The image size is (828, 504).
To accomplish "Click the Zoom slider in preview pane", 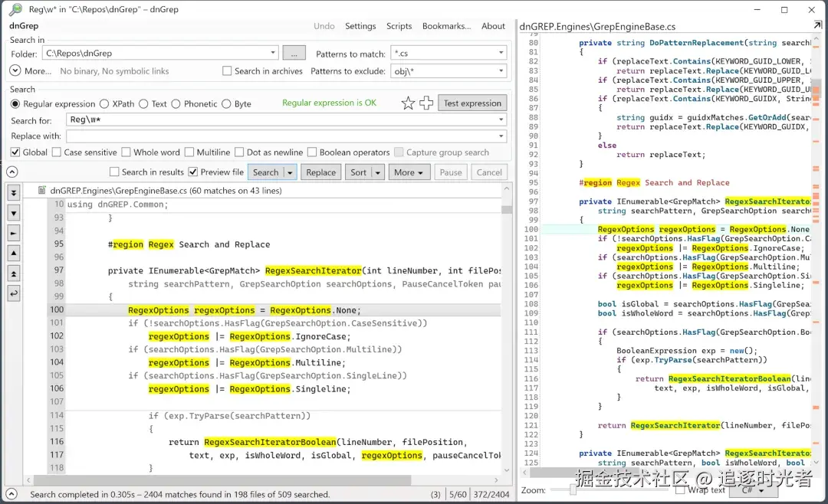I will [572, 490].
